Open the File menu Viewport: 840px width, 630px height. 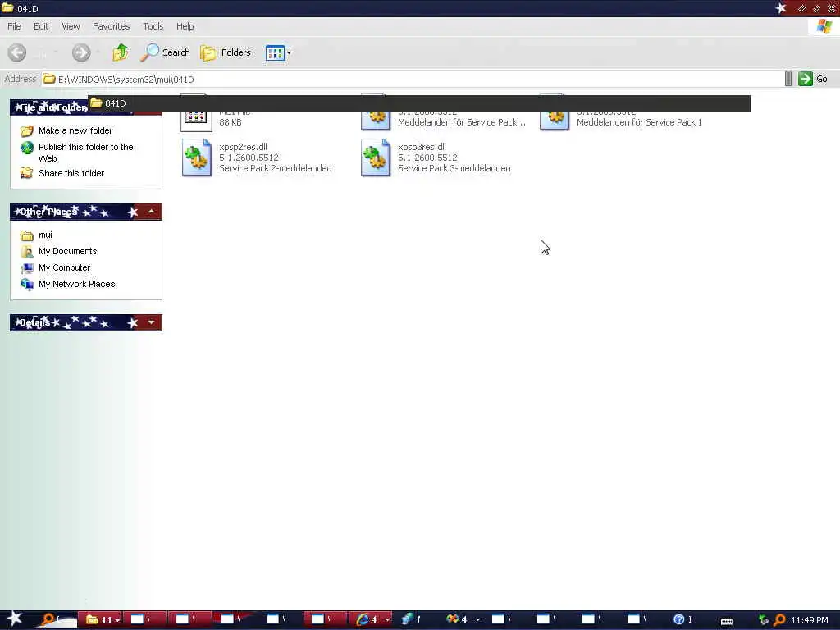point(14,26)
